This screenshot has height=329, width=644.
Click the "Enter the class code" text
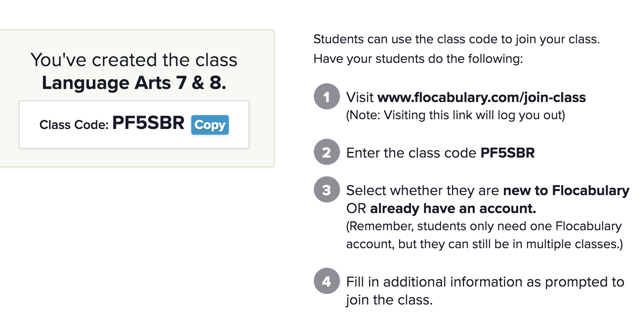click(411, 153)
